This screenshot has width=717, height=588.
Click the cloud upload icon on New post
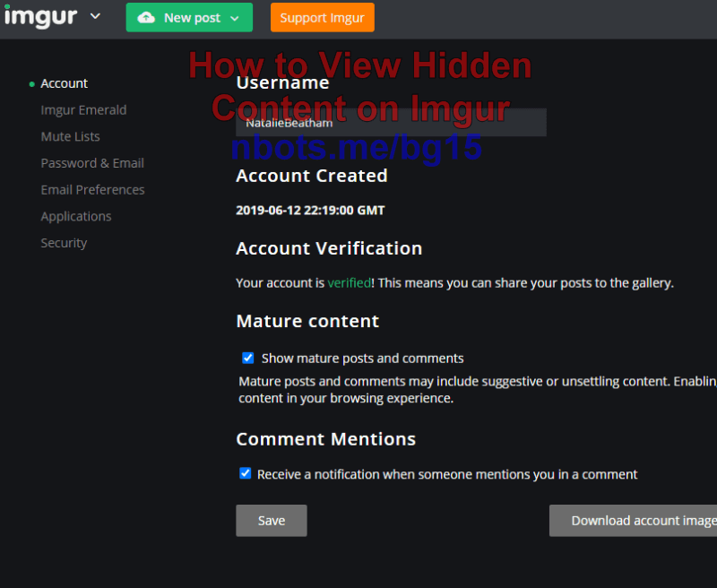point(146,17)
